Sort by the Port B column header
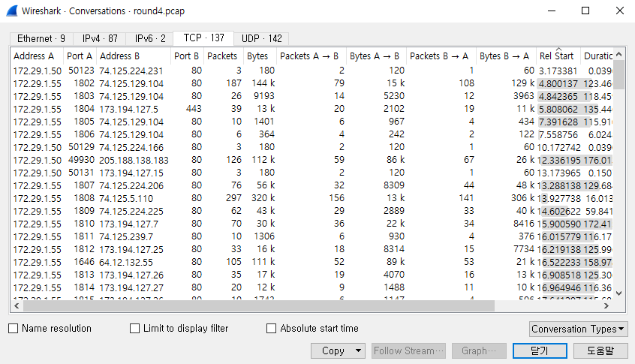The image size is (635, 364). pos(187,56)
